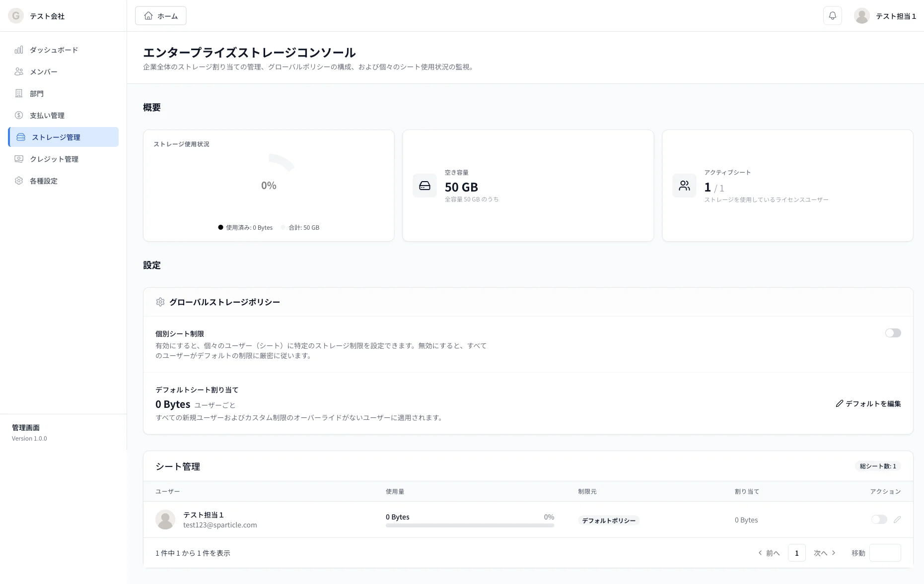Image resolution: width=924 pixels, height=584 pixels.
Task: Click the 支払い管理 coin icon
Action: pyautogui.click(x=19, y=115)
